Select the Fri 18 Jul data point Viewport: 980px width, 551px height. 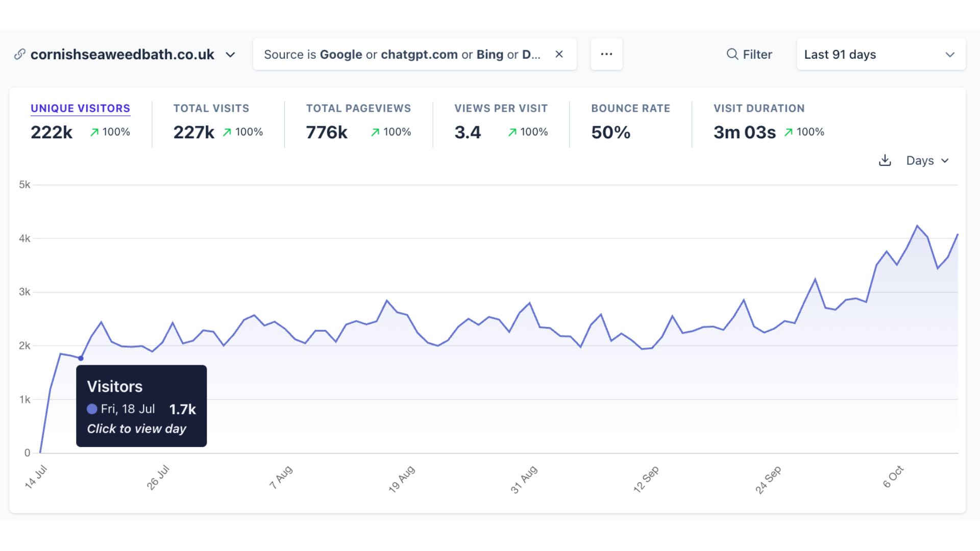click(81, 358)
